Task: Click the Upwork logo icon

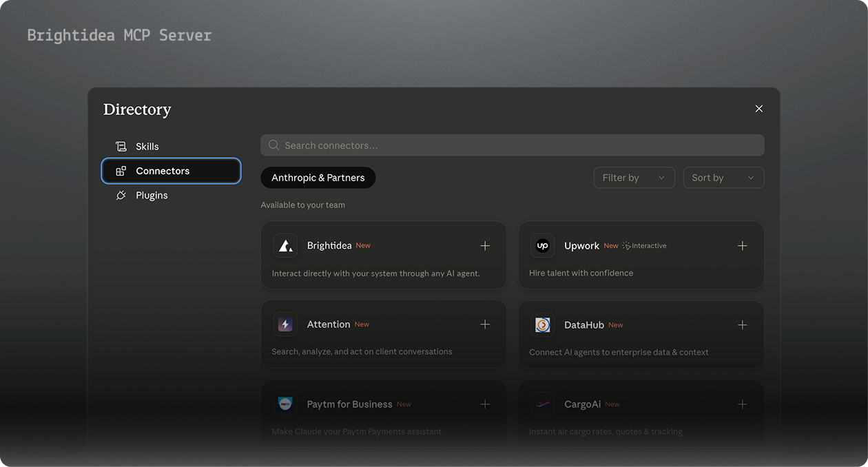Action: click(x=542, y=246)
